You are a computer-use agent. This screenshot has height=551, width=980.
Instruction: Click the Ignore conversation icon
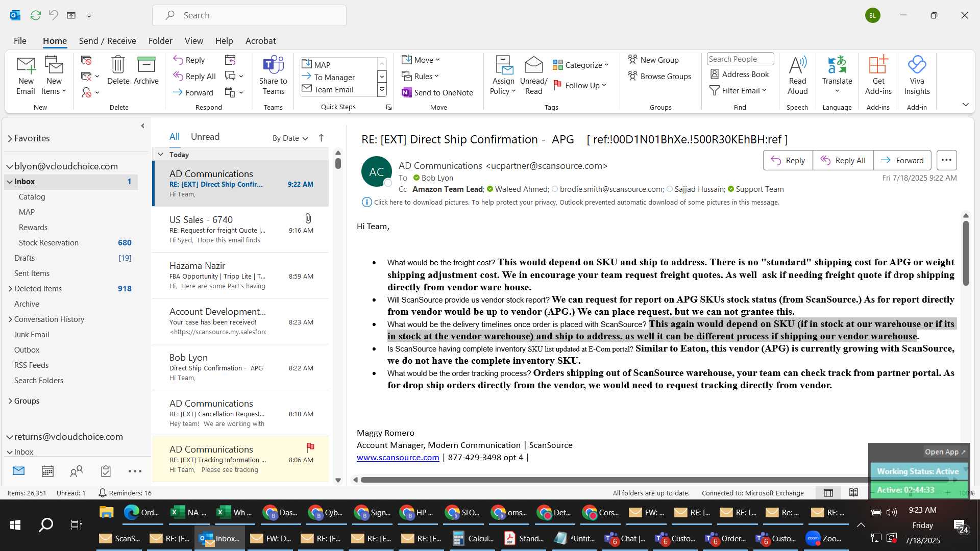[x=86, y=60]
